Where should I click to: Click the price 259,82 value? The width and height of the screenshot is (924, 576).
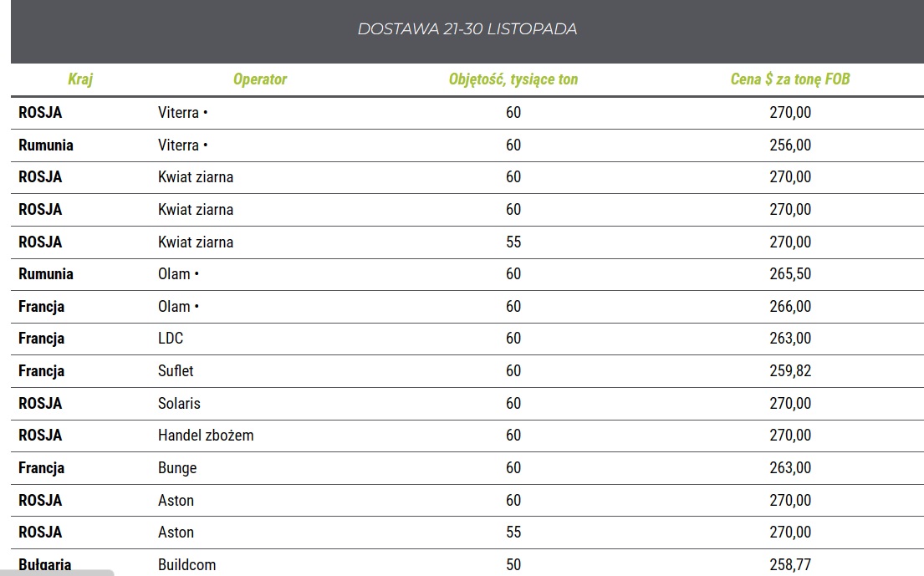[x=790, y=370]
